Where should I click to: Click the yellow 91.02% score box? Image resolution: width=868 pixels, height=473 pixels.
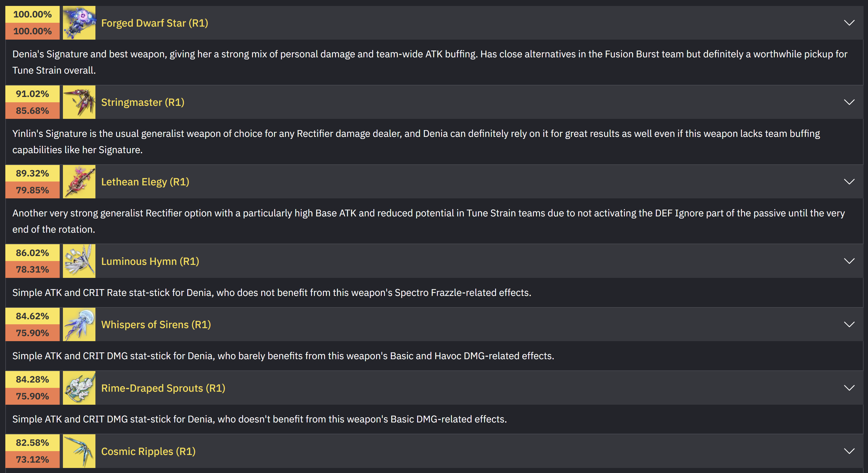(x=32, y=94)
